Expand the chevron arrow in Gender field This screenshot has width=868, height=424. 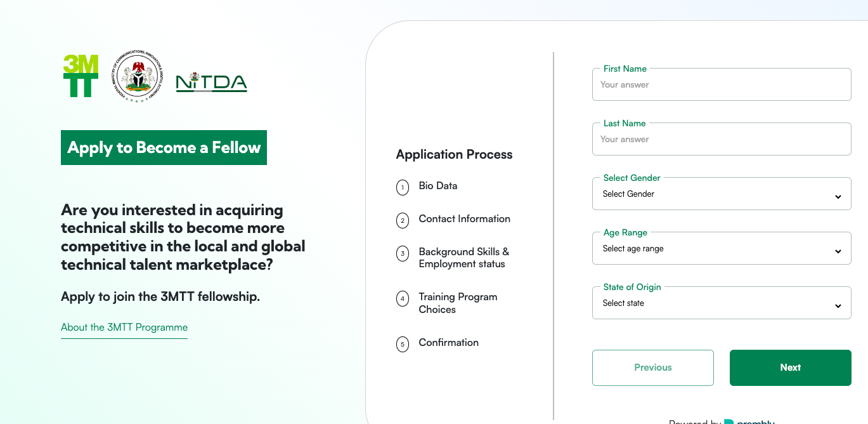pos(838,197)
